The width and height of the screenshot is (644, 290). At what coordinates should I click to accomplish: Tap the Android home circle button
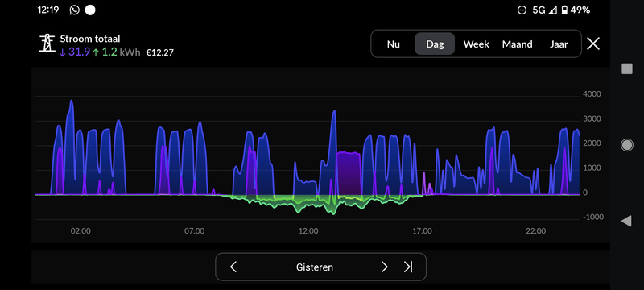[627, 144]
